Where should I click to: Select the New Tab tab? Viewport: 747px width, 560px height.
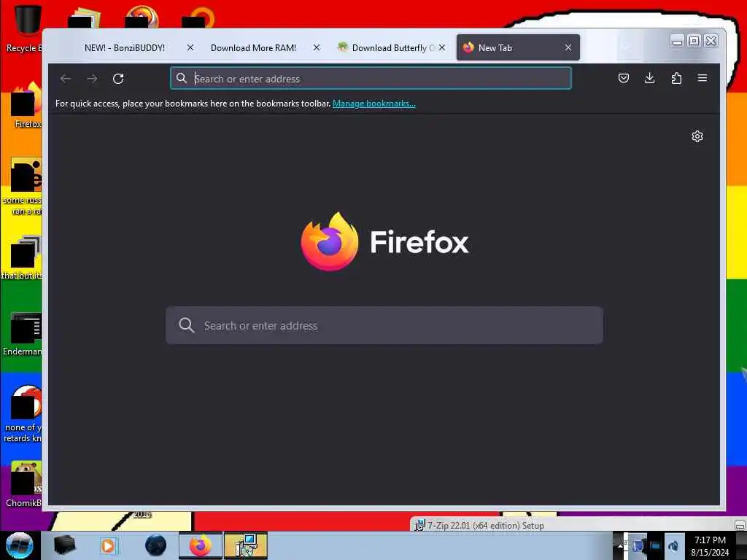pyautogui.click(x=518, y=47)
